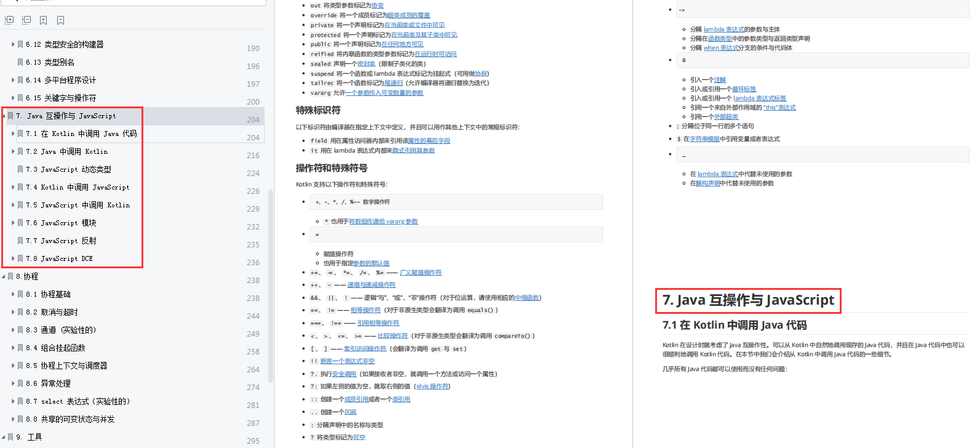Click bookmark icon beside 8.协程
980x448 pixels.
pyautogui.click(x=10, y=276)
